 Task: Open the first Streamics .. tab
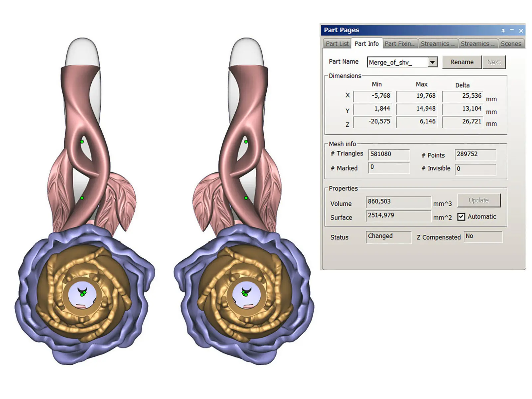point(437,44)
